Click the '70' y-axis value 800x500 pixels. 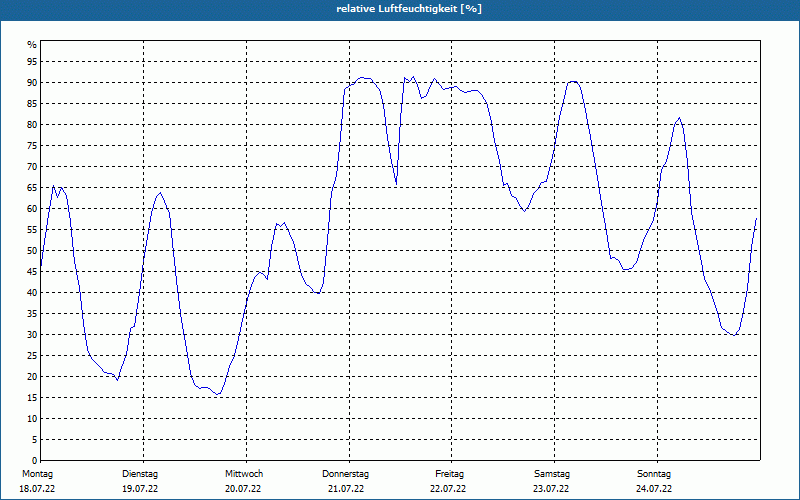32,167
